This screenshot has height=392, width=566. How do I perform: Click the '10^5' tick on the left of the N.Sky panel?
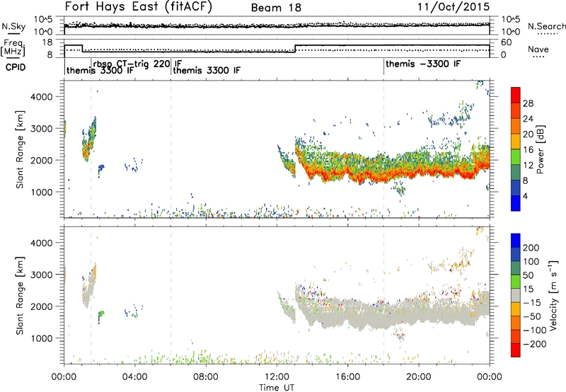point(43,20)
